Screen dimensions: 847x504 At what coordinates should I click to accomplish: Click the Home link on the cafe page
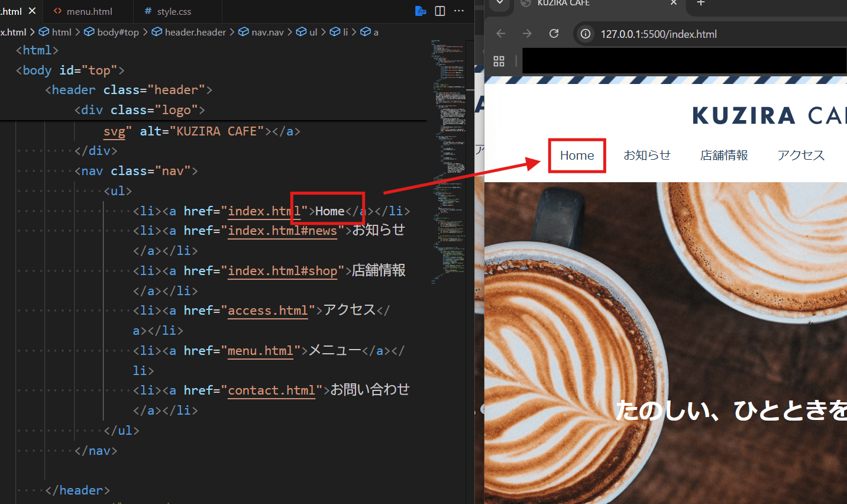[577, 155]
